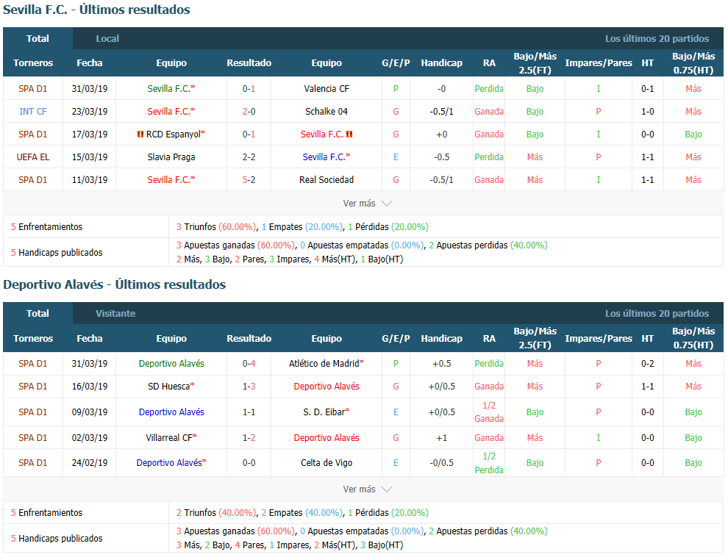
Task: Click the date 11/03/19
Action: [x=90, y=179]
